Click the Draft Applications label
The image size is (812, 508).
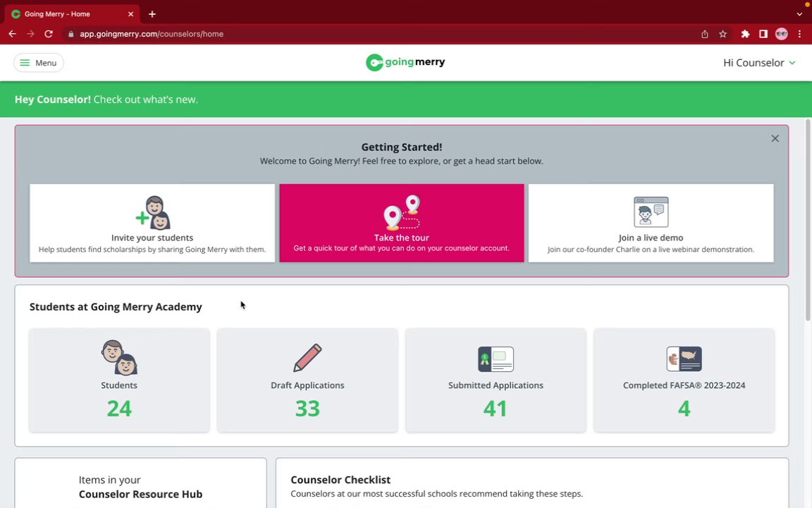click(307, 385)
